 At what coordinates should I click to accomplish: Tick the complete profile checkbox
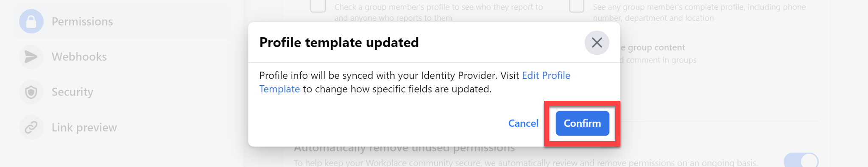click(x=577, y=6)
